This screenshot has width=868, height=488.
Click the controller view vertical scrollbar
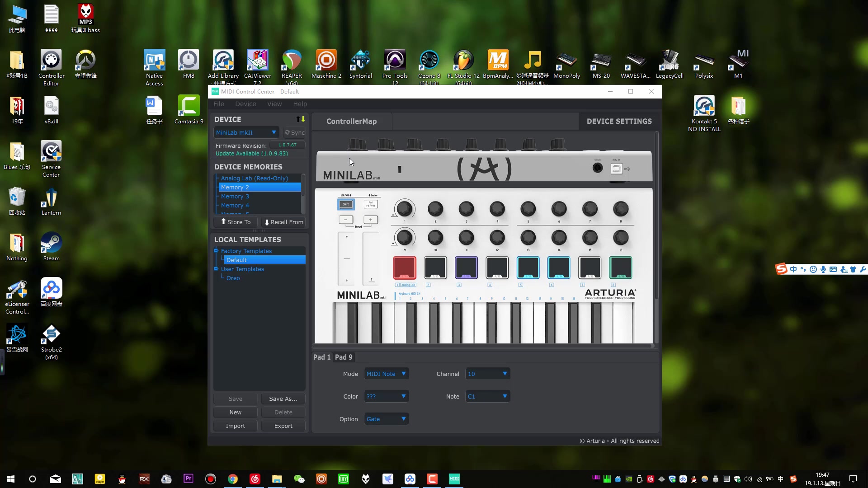(656, 216)
